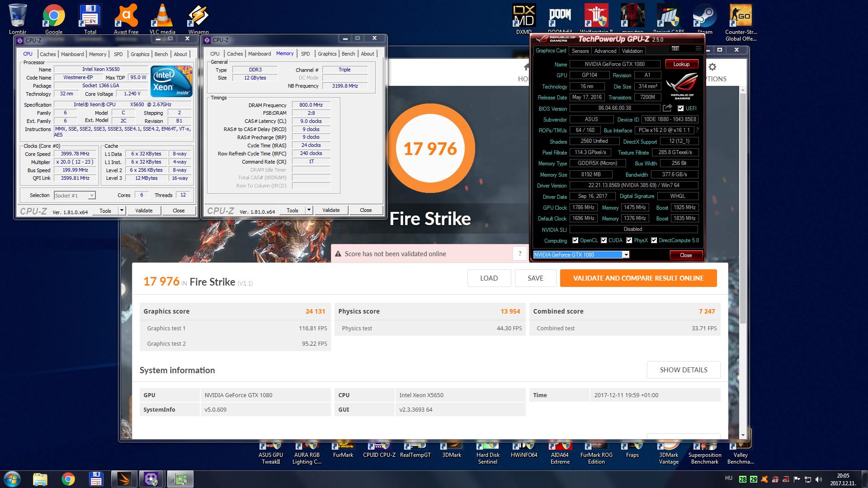The height and width of the screenshot is (488, 868).
Task: Switch to the Sensors tab in GPU-Z
Action: coord(580,51)
